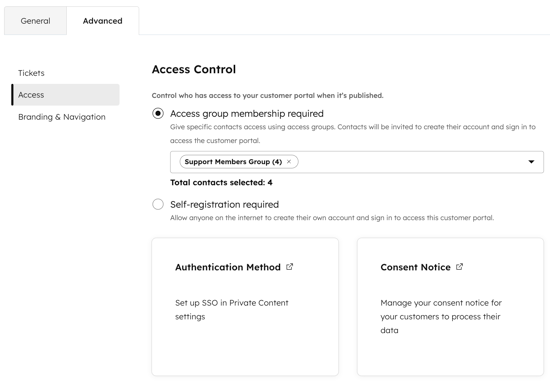Viewport: 550px width, 384px height.
Task: Click 'Give specific contacts access' description
Action: click(x=353, y=134)
